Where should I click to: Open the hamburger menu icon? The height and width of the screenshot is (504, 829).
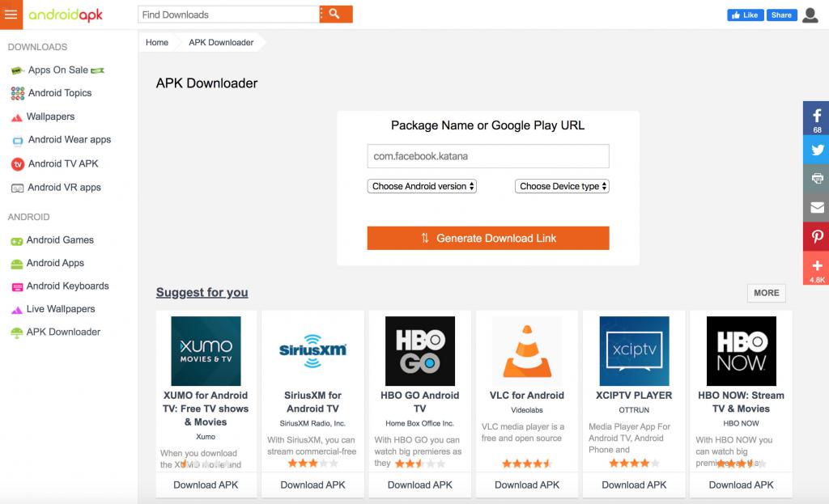(11, 15)
